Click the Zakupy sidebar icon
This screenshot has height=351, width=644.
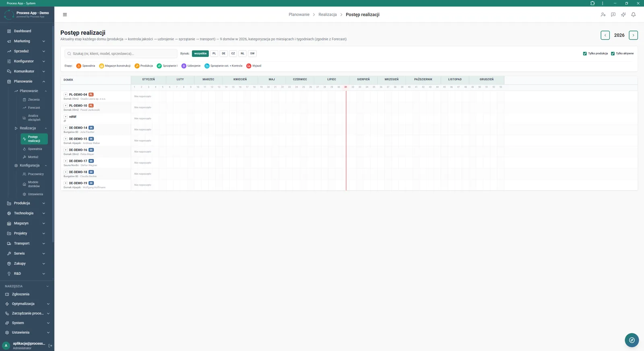(x=9, y=264)
